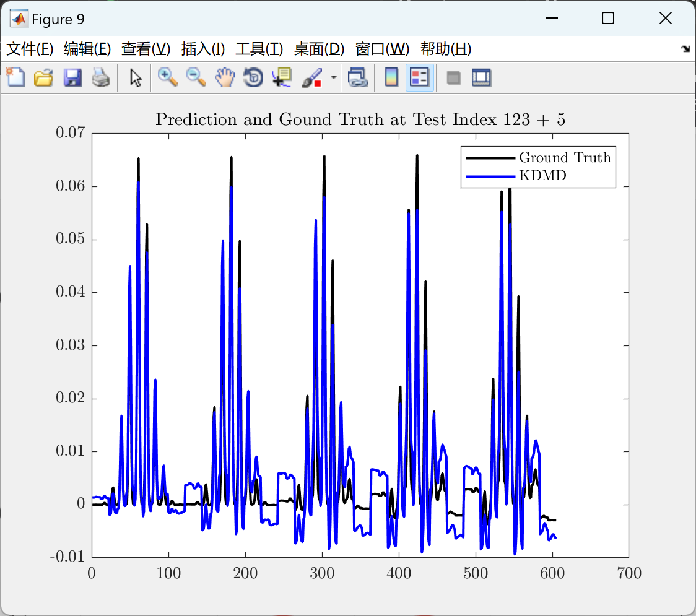The height and width of the screenshot is (616, 696).
Task: Select the Edit Plot arrow tool
Action: point(136,77)
